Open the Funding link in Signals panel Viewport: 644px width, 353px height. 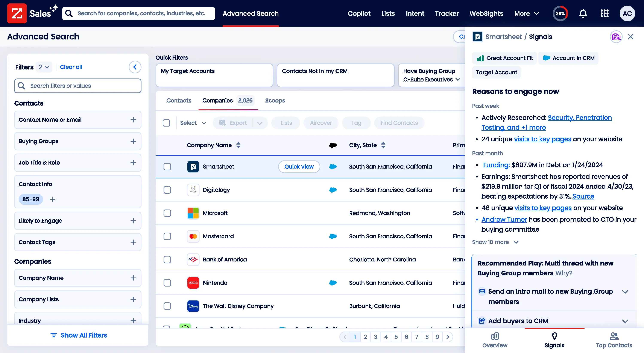tap(495, 165)
